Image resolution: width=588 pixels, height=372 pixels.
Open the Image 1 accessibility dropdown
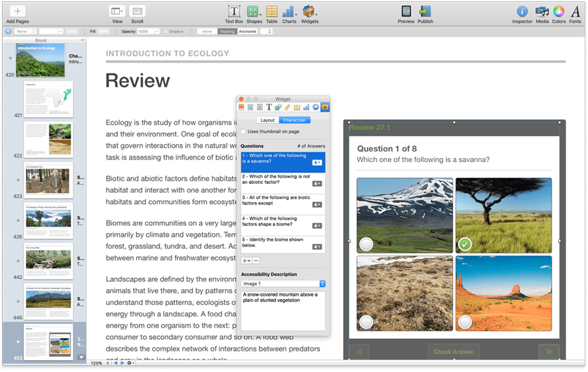[x=283, y=283]
